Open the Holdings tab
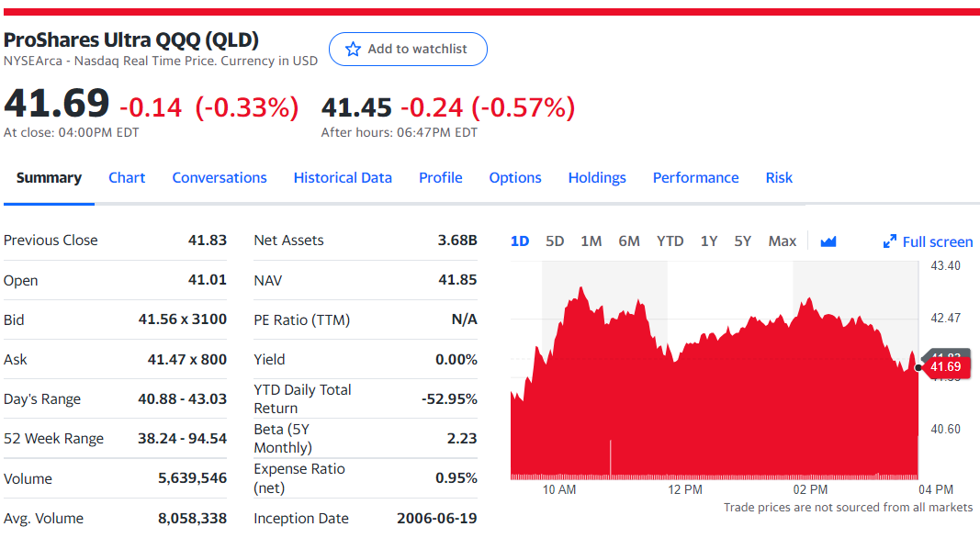Screen dimensions: 980x538 [x=597, y=177]
